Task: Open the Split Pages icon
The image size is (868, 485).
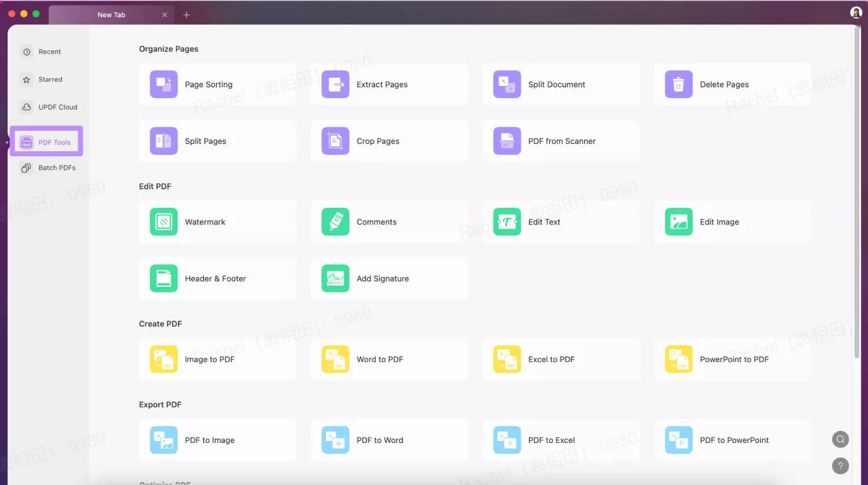Action: pos(163,141)
